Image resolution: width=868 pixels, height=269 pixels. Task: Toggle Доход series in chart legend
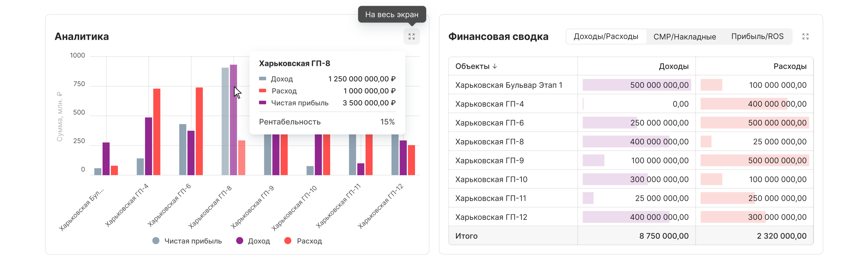click(253, 241)
